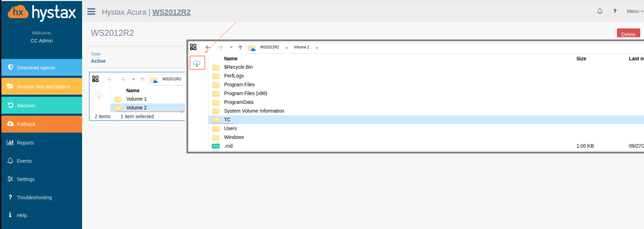Click the 1.00 KB size value

585,146
